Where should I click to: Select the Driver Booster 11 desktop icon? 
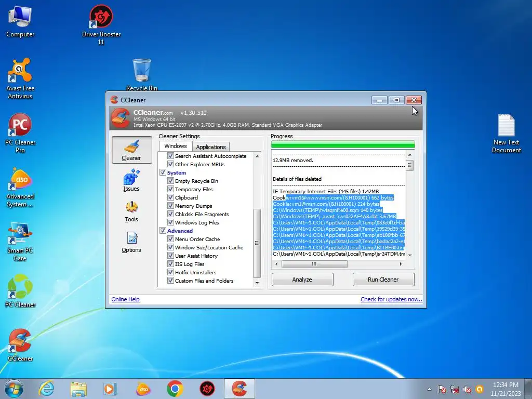101,25
